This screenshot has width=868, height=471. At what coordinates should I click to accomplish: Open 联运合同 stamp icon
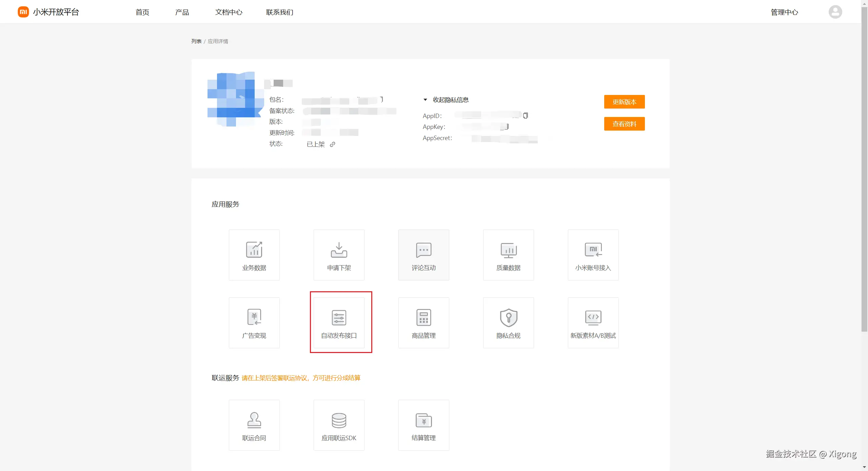[254, 420]
